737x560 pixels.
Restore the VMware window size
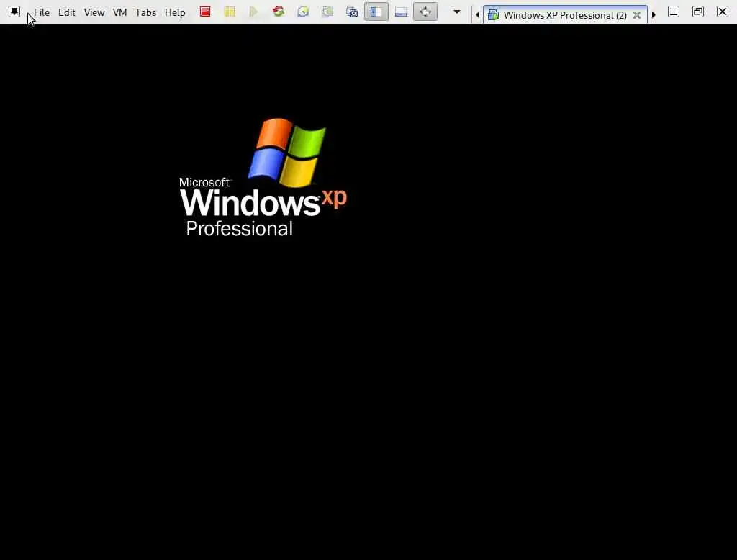coord(698,12)
